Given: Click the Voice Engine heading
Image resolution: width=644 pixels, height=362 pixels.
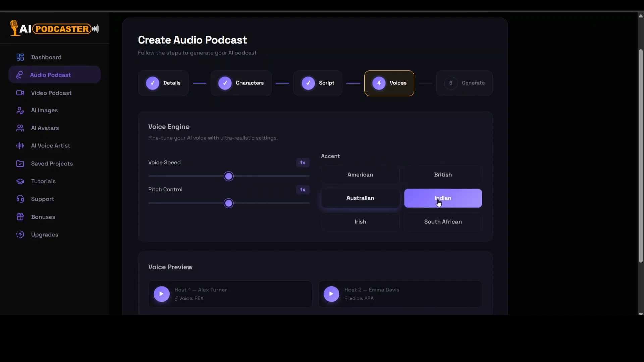Looking at the screenshot, I should coord(169,127).
